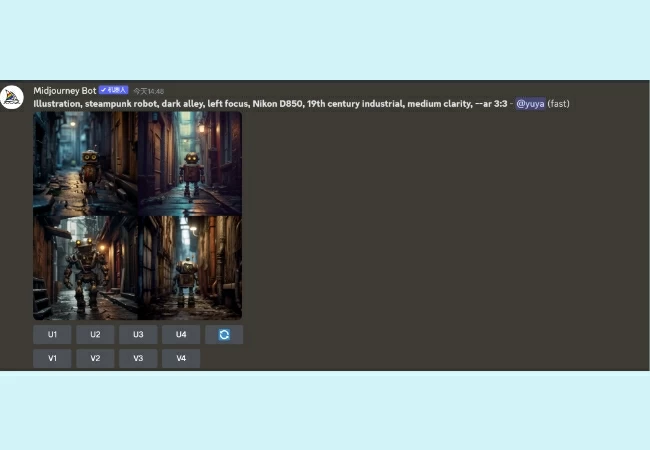Click the (fast) mode label in message
650x450 pixels.
click(x=559, y=103)
